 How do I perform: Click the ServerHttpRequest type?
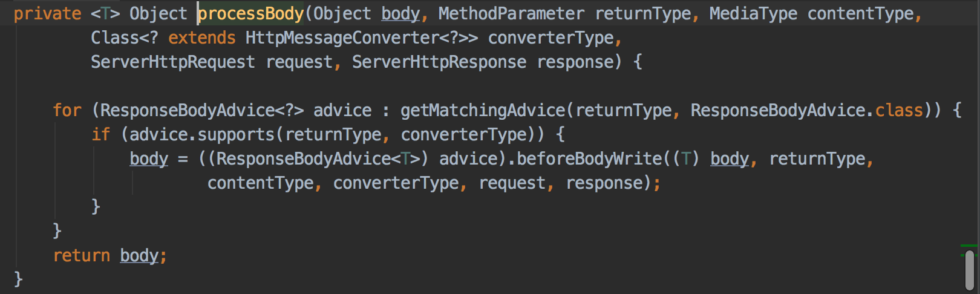pyautogui.click(x=172, y=62)
